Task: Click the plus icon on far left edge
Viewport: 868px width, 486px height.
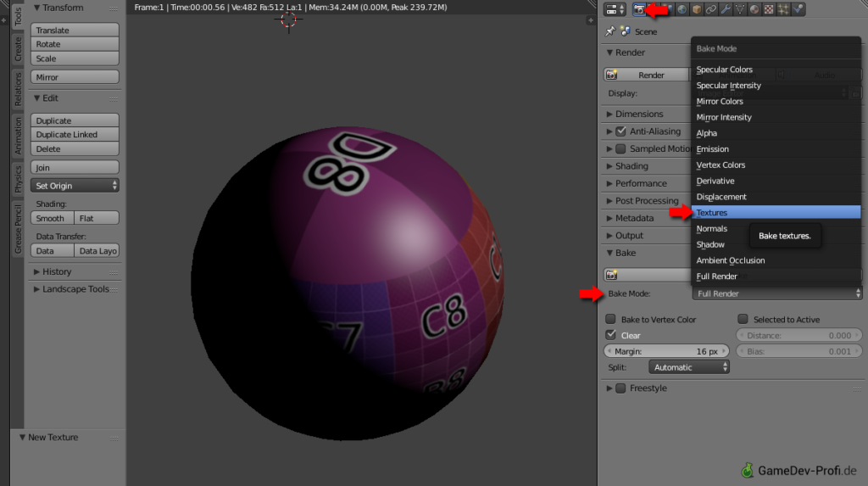Action: (x=3, y=20)
